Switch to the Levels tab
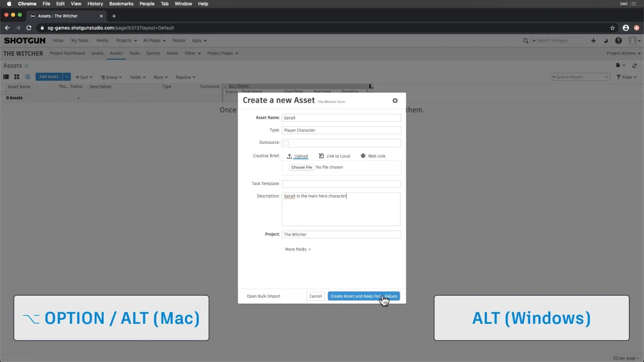 coord(97,53)
